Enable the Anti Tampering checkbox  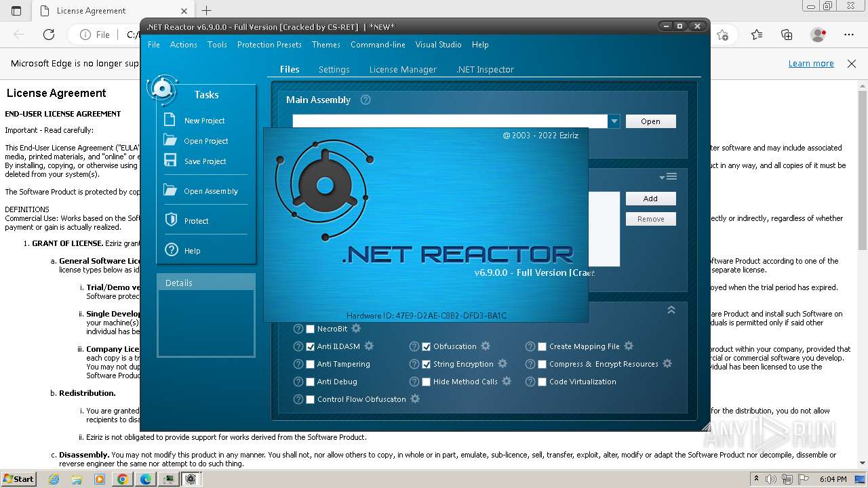pyautogui.click(x=311, y=364)
